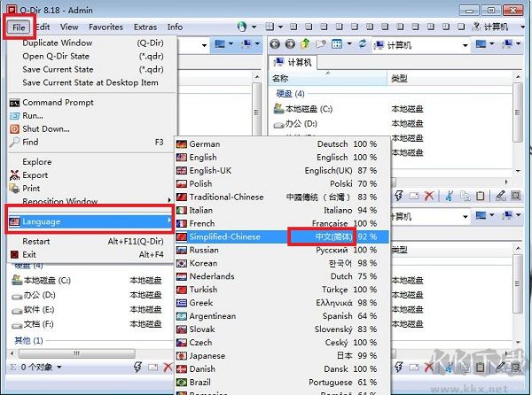Click the desktop icon in top-right pane toolbar

click(481, 43)
